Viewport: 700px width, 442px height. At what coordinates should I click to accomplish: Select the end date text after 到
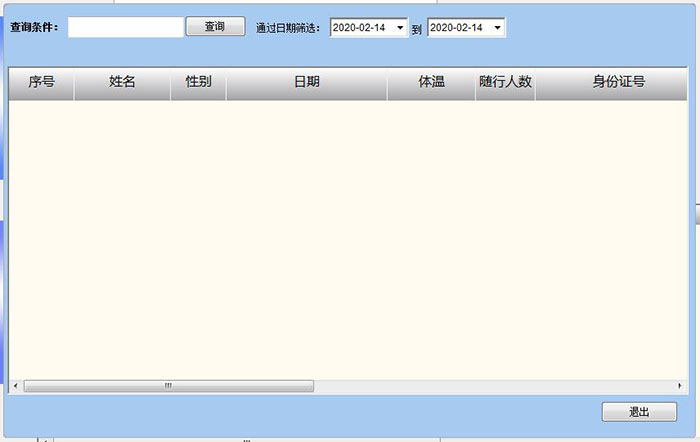click(457, 28)
